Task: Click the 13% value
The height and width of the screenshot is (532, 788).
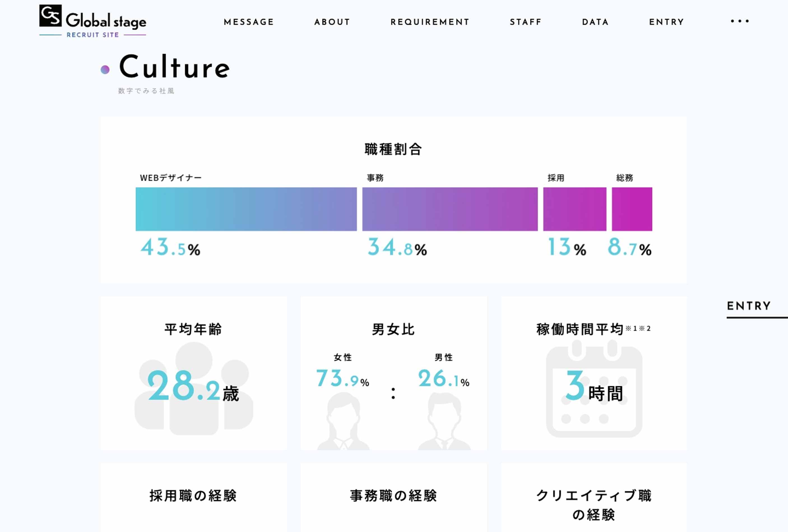Action: coord(567,247)
